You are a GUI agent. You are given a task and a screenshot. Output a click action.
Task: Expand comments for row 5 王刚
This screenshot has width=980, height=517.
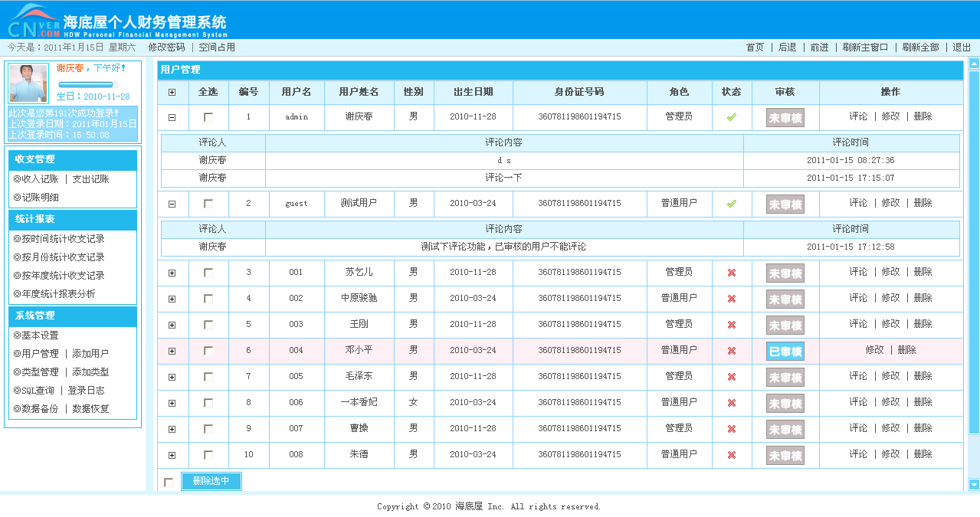pyautogui.click(x=172, y=326)
